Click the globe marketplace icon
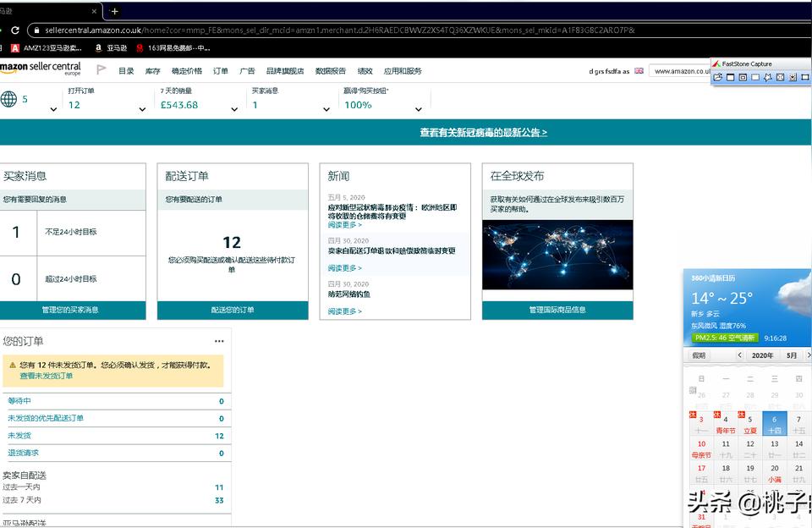812x528 pixels. point(8,99)
